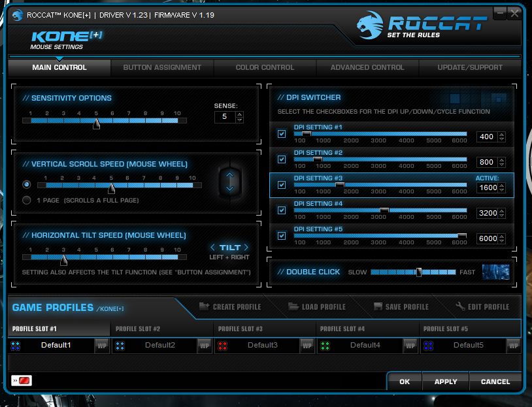532x407 pixels.
Task: Select the 1 Page scroll radio button
Action: coord(26,200)
